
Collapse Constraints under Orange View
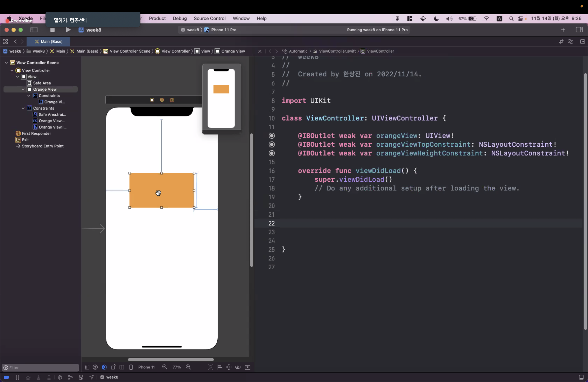[29, 96]
